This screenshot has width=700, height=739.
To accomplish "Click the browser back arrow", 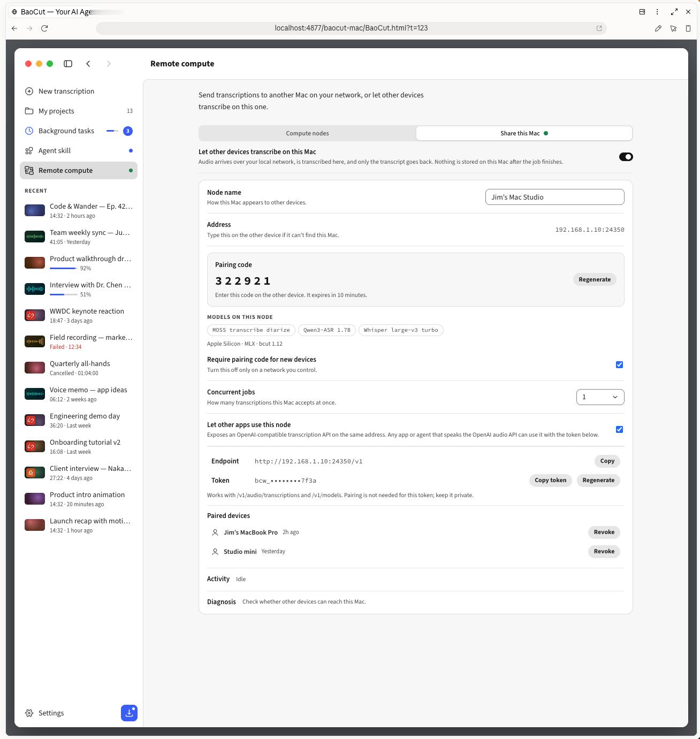I will pyautogui.click(x=14, y=28).
